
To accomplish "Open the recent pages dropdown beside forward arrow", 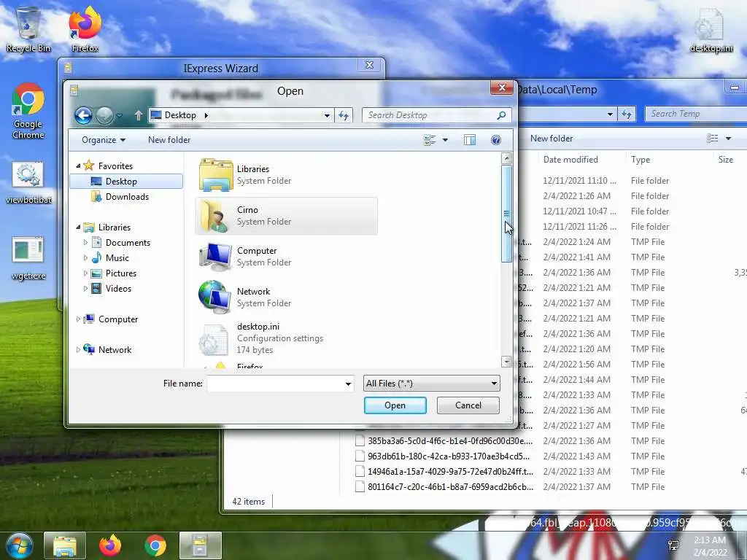I will pos(120,115).
